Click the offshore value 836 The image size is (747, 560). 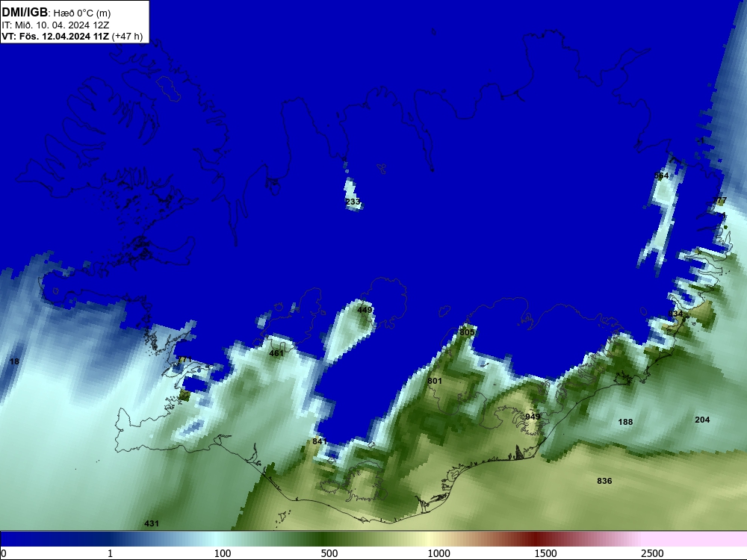pyautogui.click(x=604, y=480)
